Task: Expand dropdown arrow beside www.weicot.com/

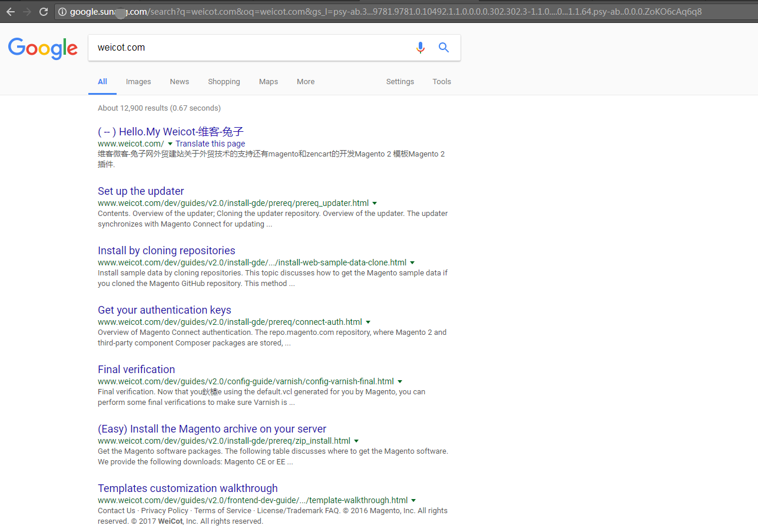Action: click(170, 144)
